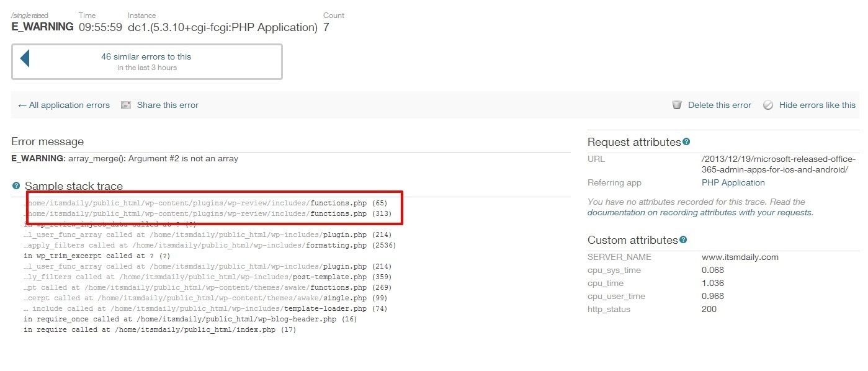Click stack trace row awake/functions.php (269)
Screen dimensions: 868x371
point(207,287)
